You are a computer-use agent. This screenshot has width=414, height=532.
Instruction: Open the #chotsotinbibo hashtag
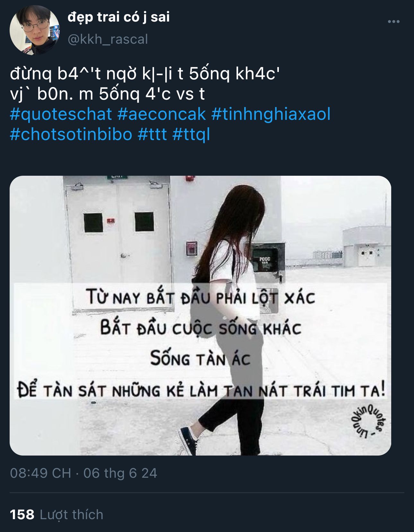pyautogui.click(x=71, y=134)
